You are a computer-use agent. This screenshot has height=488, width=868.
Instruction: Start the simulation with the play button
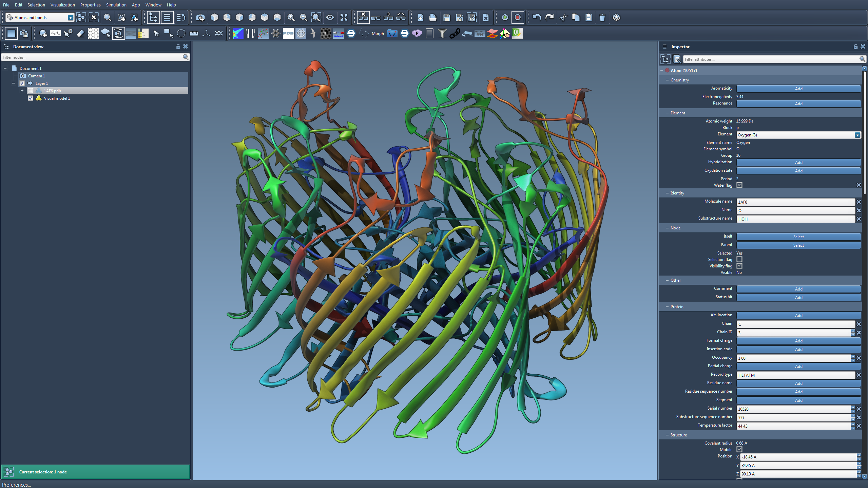[x=505, y=17]
